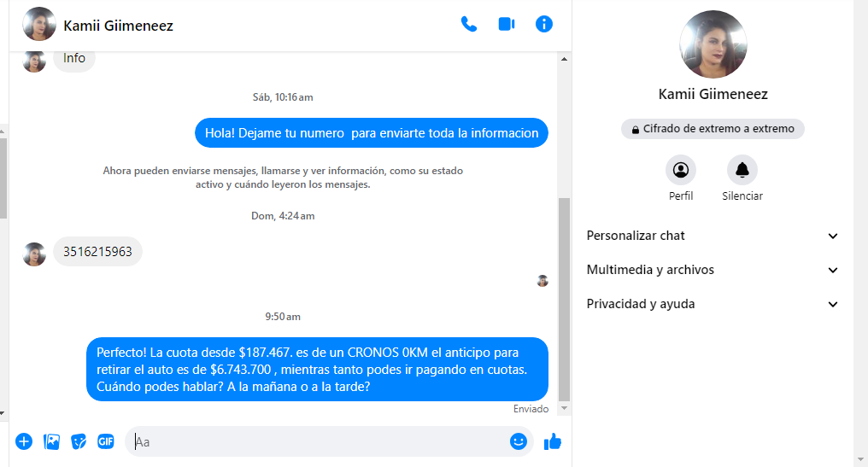Expand the Personalizar chat section
Viewport: 868px width, 467px height.
[x=712, y=236]
